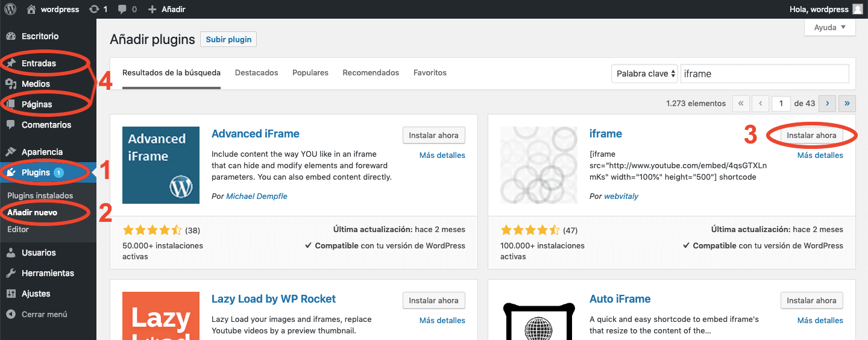This screenshot has width=868, height=340.
Task: Select the Usuarios person icon
Action: pos(11,253)
